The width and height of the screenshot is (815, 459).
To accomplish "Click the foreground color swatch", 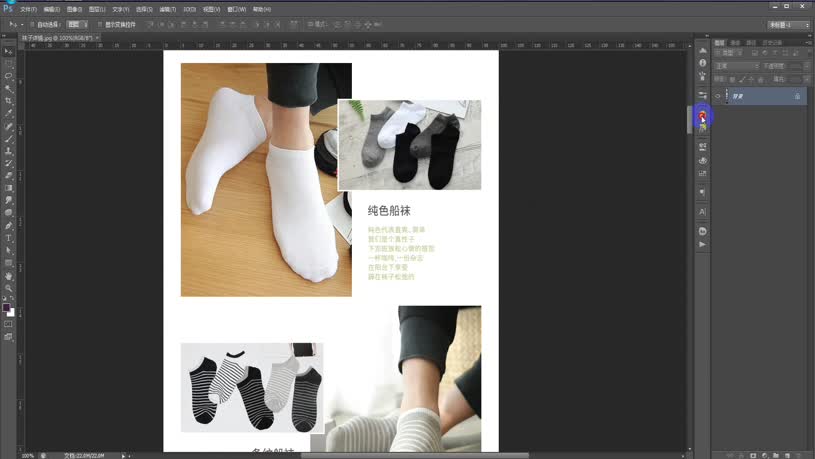I will coord(6,307).
